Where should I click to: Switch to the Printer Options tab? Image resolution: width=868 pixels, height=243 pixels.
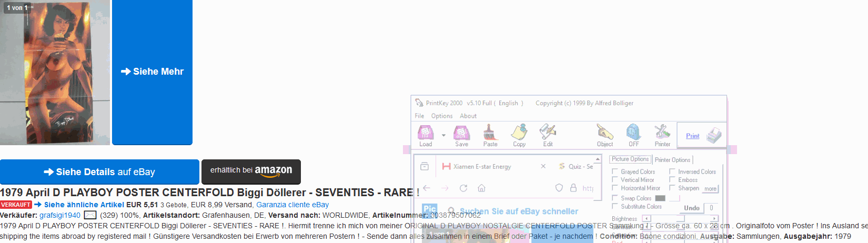(x=672, y=160)
